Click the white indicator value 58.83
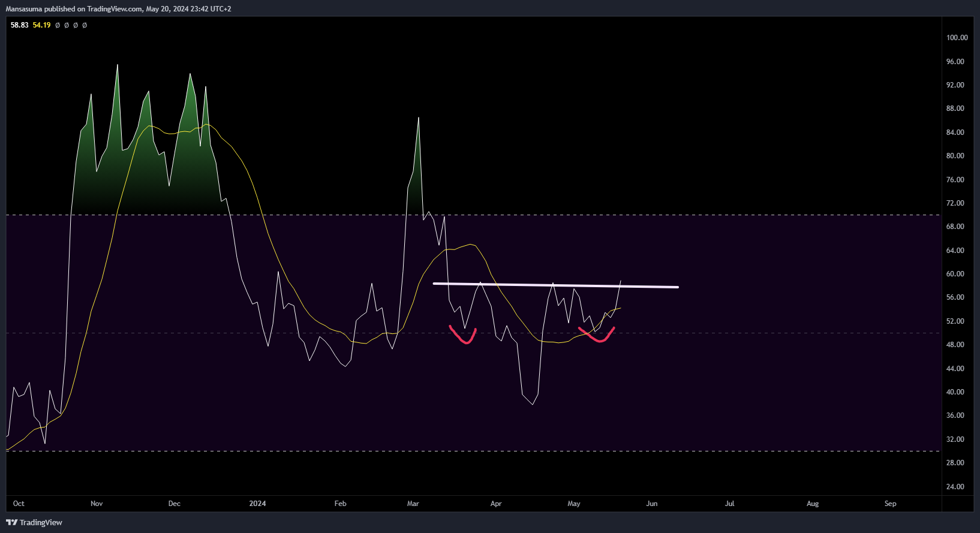Screen dimensions: 980x533 pyautogui.click(x=19, y=25)
